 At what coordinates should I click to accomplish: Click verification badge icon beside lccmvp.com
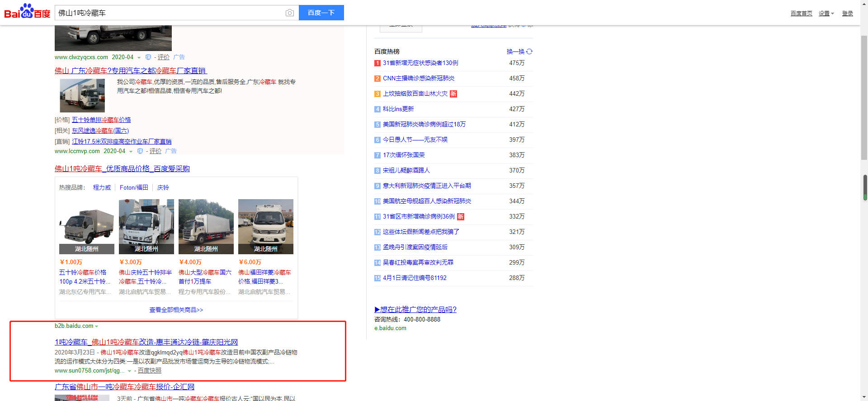140,151
